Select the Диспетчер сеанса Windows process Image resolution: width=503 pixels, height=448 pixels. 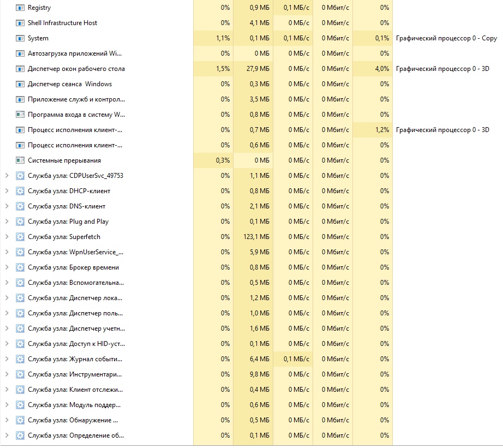pos(70,84)
